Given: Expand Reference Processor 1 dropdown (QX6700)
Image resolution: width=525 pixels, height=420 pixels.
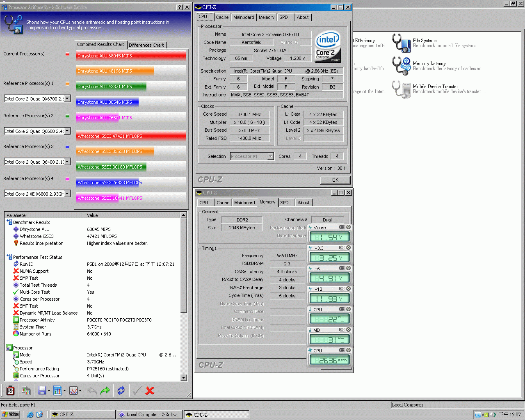Looking at the screenshot, I should (67, 99).
